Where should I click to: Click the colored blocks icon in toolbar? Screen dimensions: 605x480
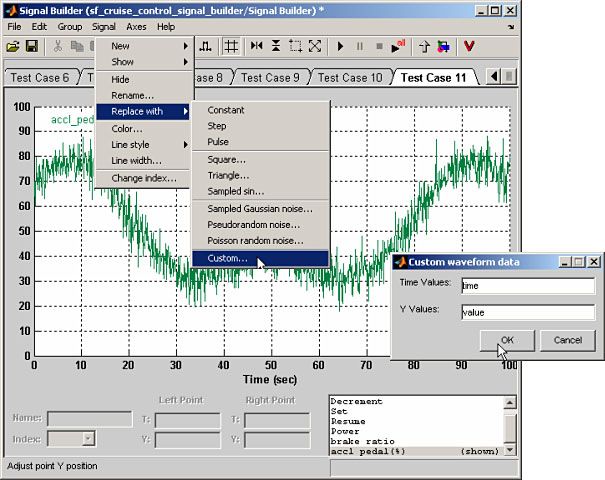point(443,47)
